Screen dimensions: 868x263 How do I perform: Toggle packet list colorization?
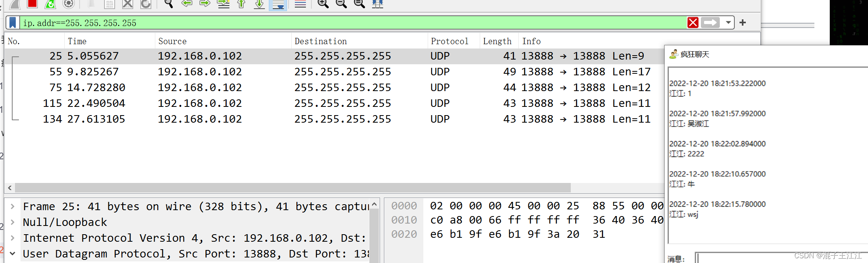tap(300, 4)
